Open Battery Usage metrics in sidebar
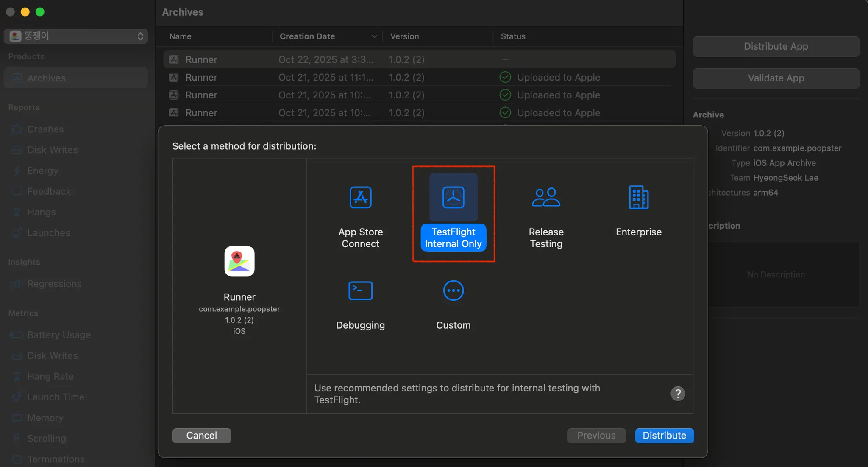The image size is (868, 467). (x=59, y=335)
